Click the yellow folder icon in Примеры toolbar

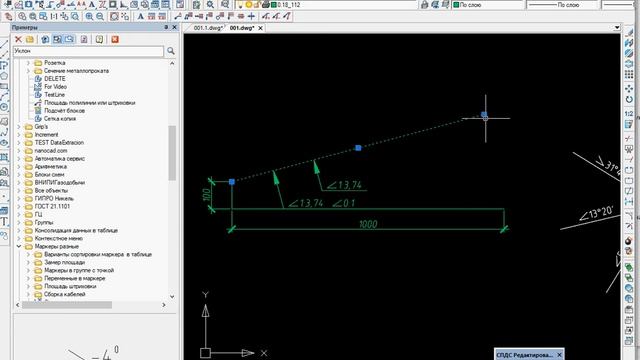[30, 39]
